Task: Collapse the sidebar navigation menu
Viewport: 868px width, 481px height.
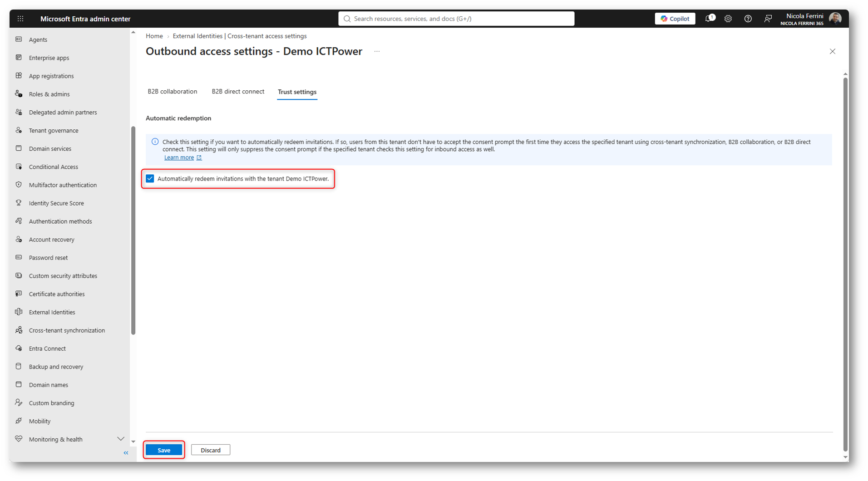Action: click(x=126, y=453)
